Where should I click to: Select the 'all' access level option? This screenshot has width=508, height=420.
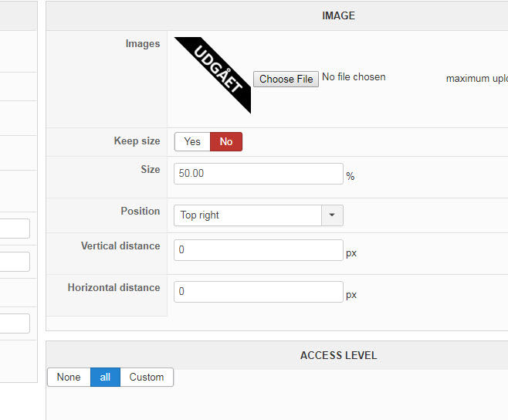click(x=105, y=377)
